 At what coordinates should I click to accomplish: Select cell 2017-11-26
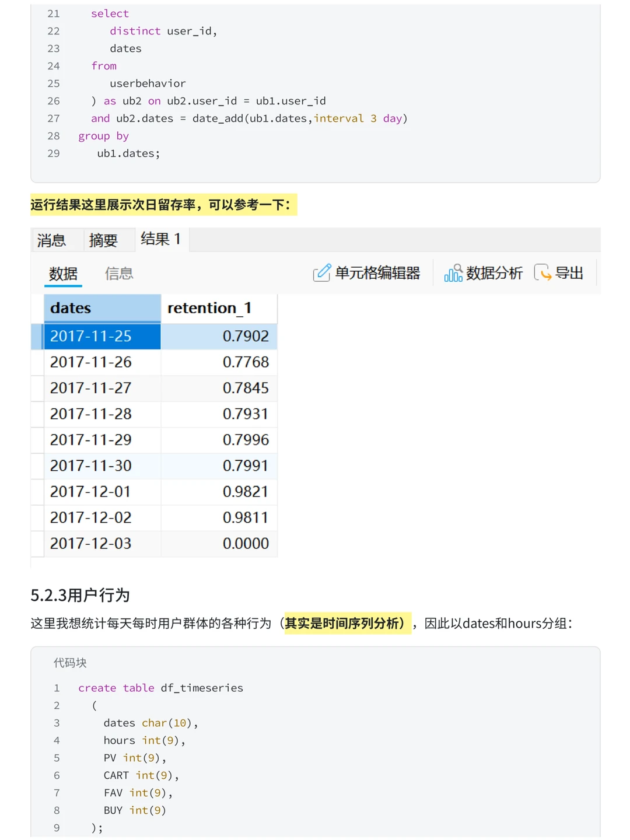[102, 362]
